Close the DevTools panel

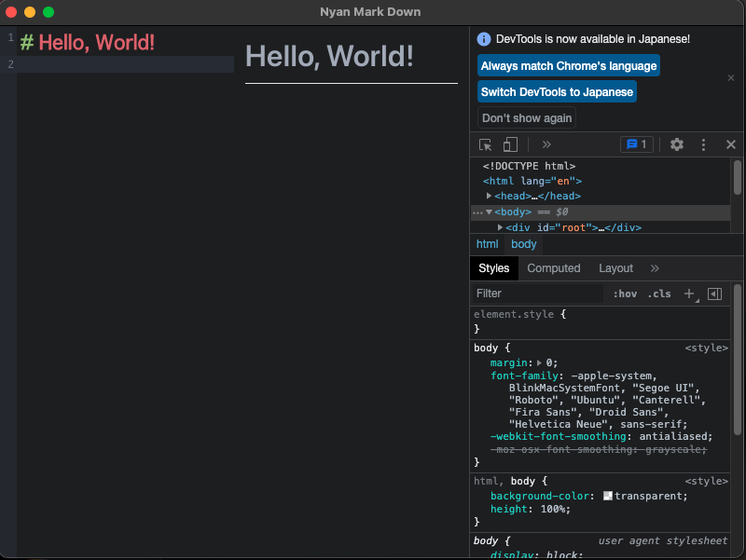click(731, 144)
